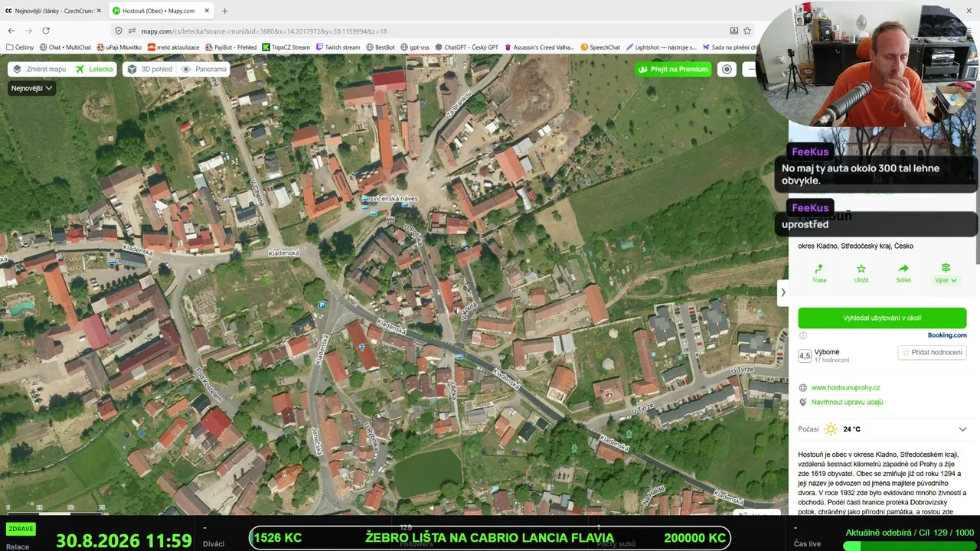Open the www.hostounuprahy.cz website link
The image size is (980, 551).
point(845,388)
